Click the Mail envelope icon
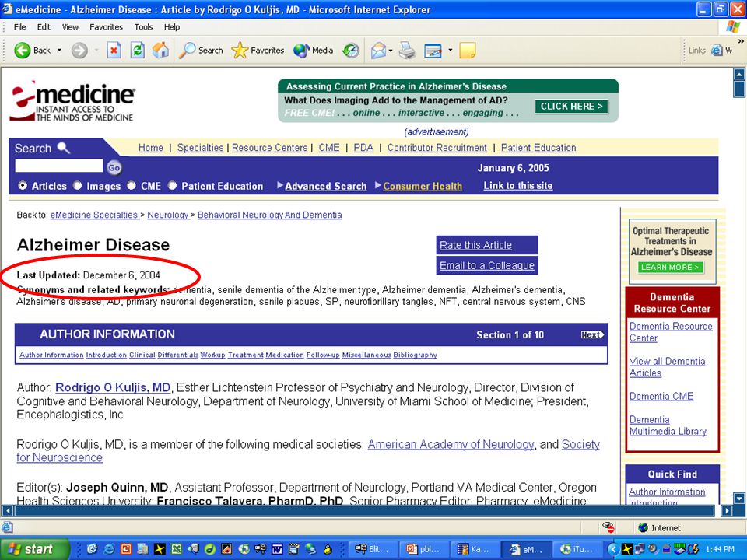 point(378,50)
